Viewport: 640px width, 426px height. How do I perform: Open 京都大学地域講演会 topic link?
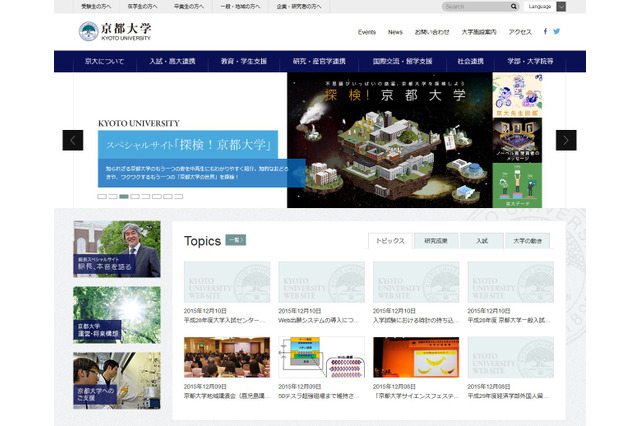(x=227, y=396)
